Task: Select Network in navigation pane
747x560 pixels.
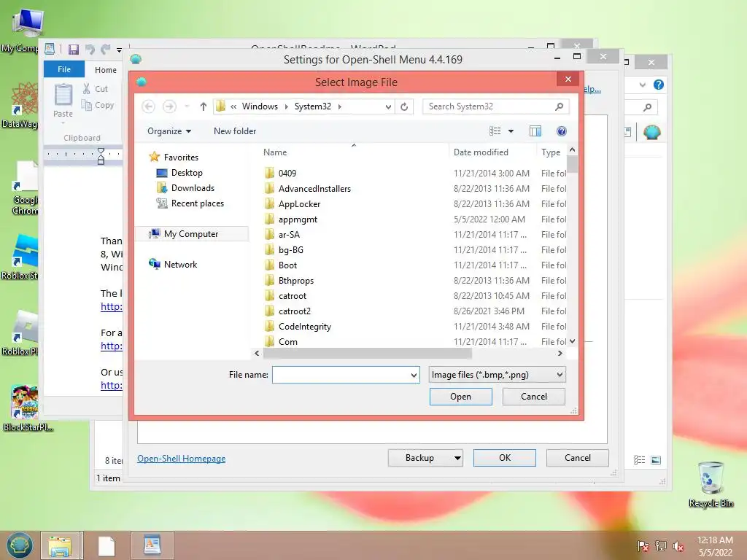Action: click(x=173, y=264)
